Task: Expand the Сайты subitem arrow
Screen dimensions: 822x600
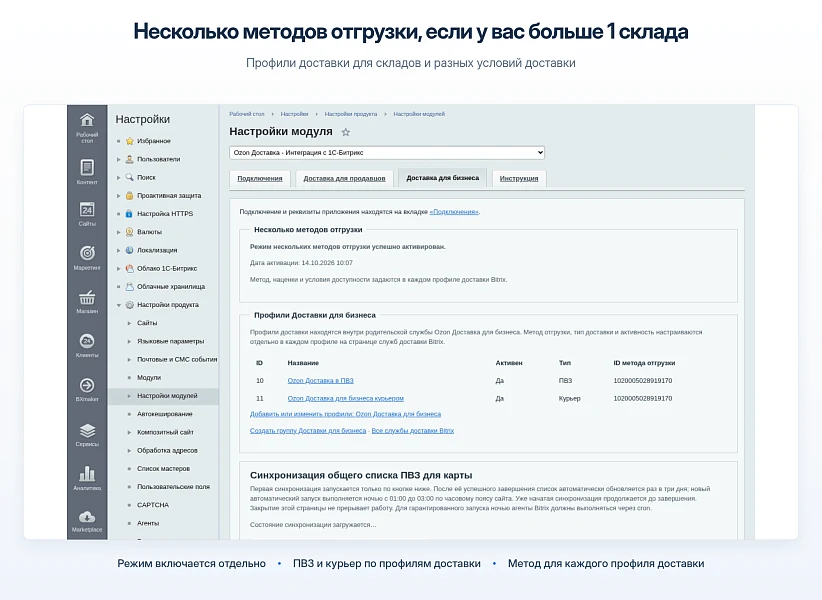Action: (x=129, y=323)
